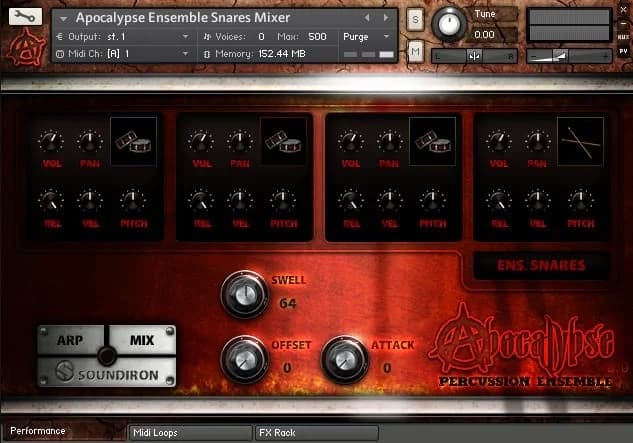The width and height of the screenshot is (633, 443).
Task: Mute the instrument with M button
Action: [x=415, y=51]
